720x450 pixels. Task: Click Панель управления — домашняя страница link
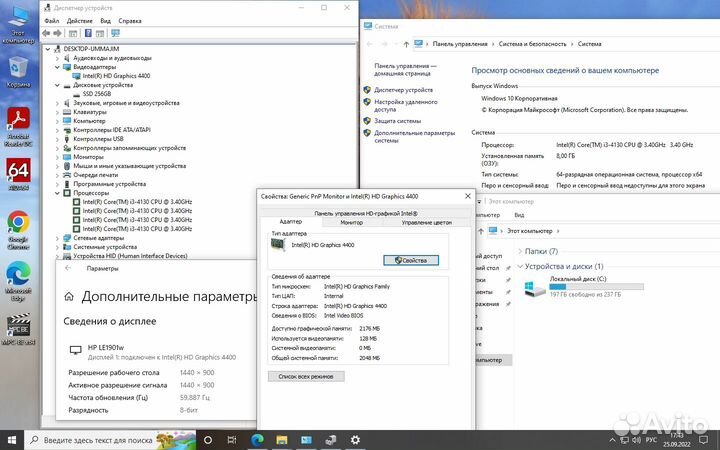pos(405,69)
